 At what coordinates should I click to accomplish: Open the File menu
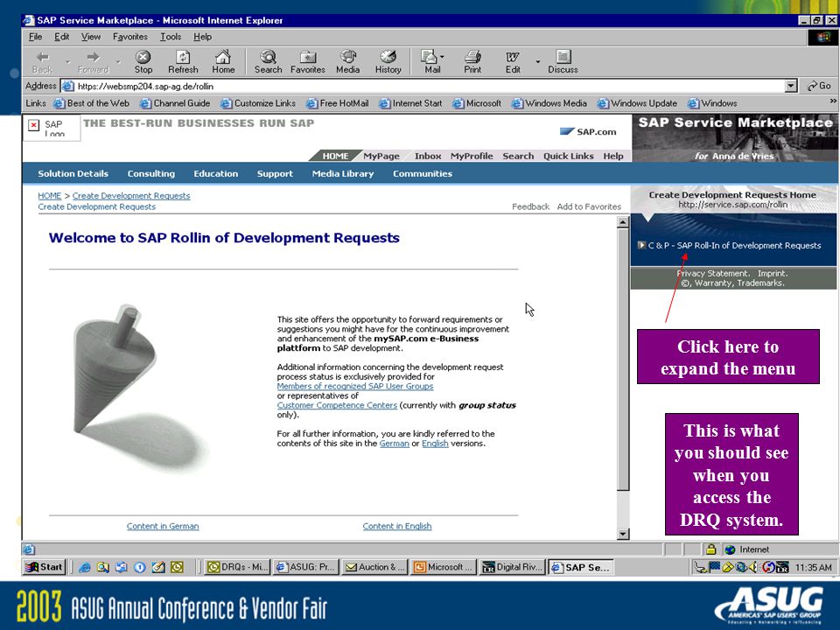click(x=35, y=37)
